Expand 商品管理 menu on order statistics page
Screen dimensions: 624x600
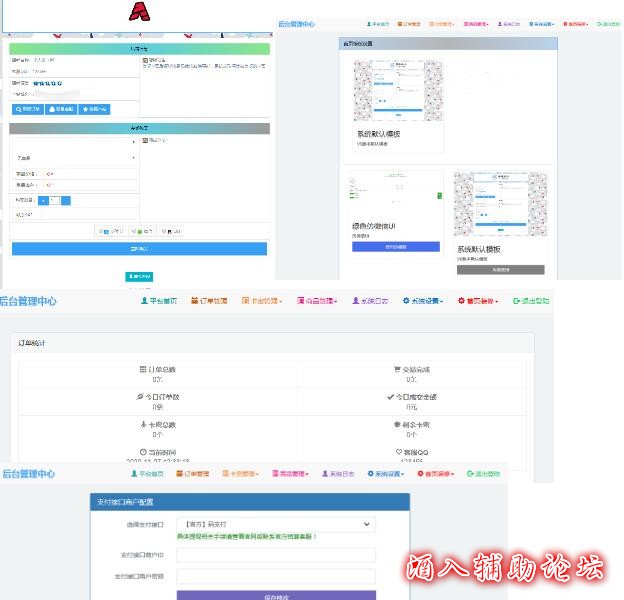coord(317,301)
